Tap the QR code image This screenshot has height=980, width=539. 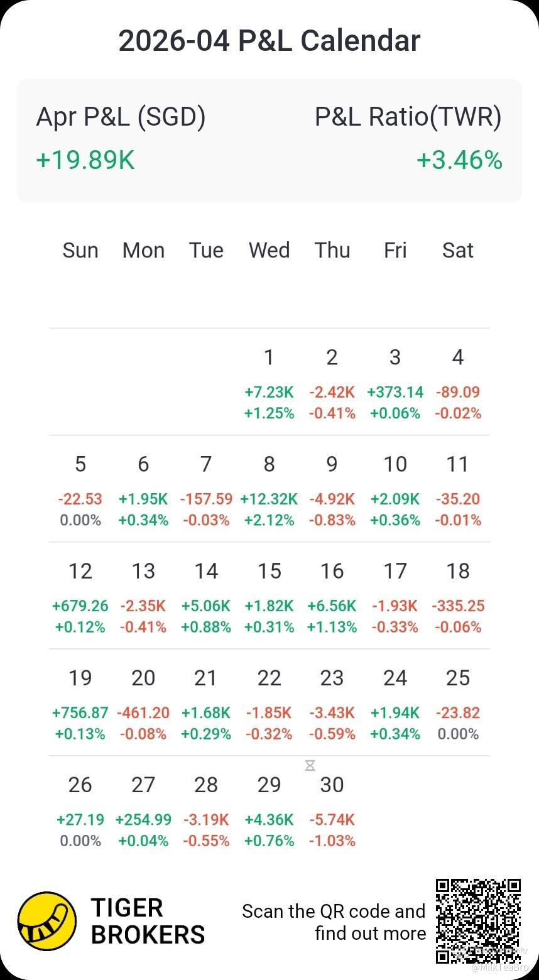pyautogui.click(x=479, y=921)
